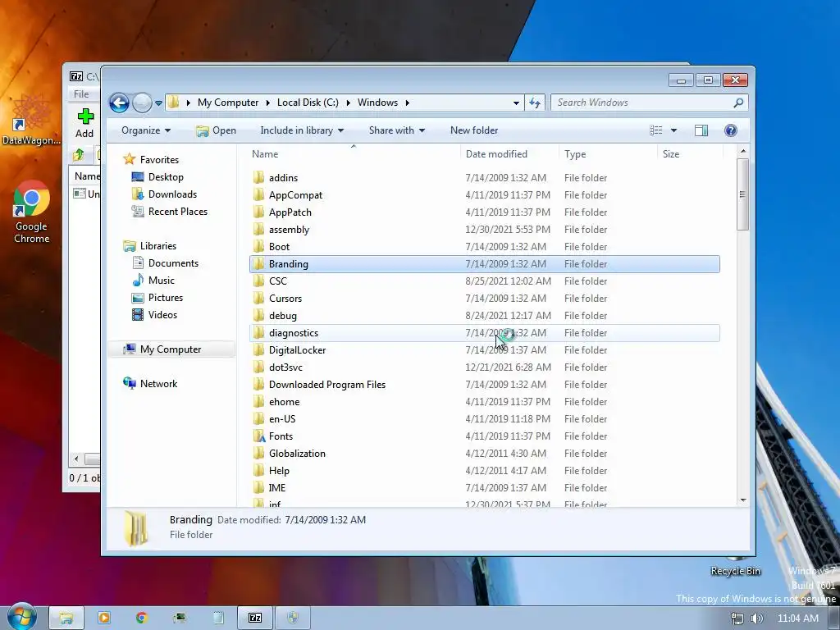Open more view options arrow
840x630 pixels.
click(674, 130)
